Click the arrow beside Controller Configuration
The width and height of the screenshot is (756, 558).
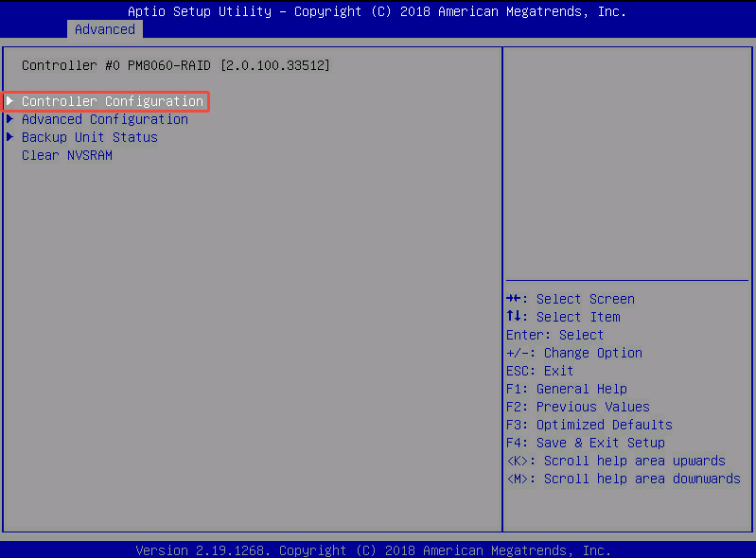9,100
